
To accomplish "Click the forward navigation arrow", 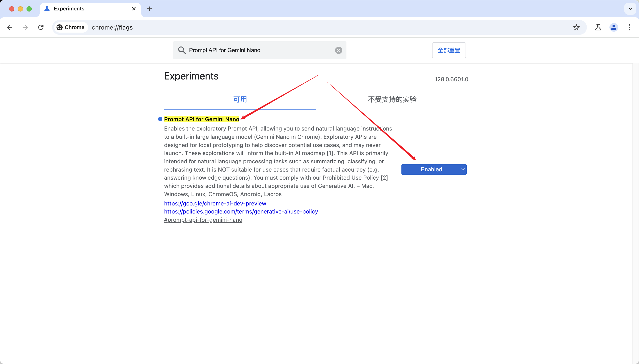I will [x=25, y=27].
